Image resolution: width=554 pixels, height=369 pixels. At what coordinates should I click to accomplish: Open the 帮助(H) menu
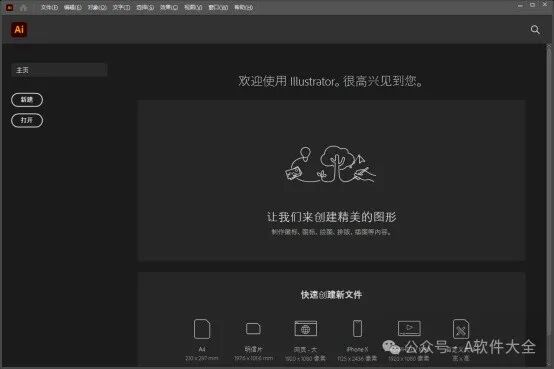point(244,7)
